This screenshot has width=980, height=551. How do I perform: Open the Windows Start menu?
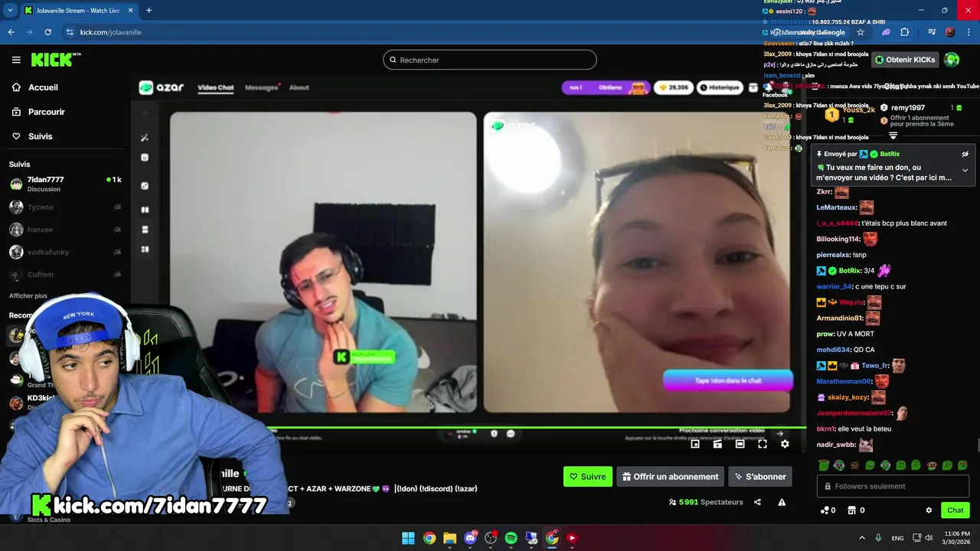click(x=409, y=538)
